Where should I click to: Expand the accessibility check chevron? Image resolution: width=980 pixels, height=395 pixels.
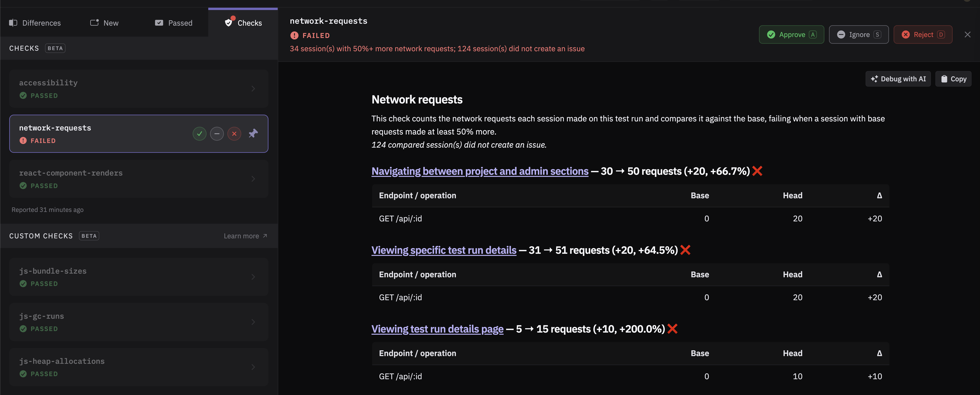click(x=253, y=89)
